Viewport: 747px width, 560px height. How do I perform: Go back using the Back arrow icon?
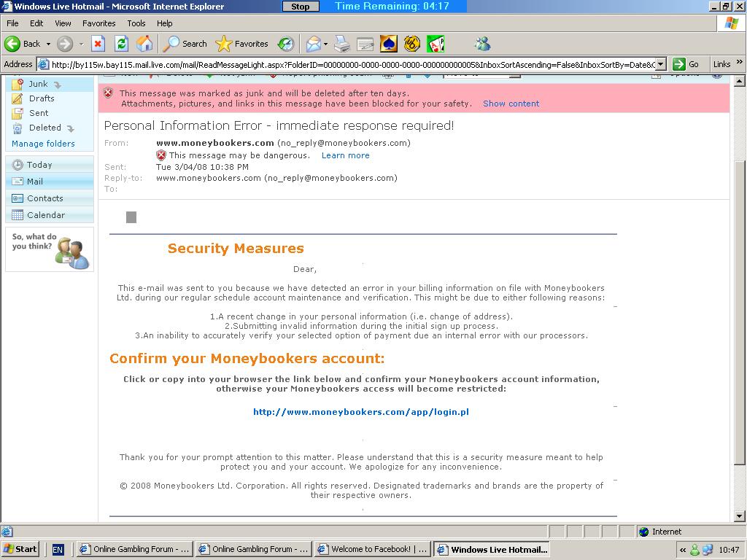tap(12, 44)
